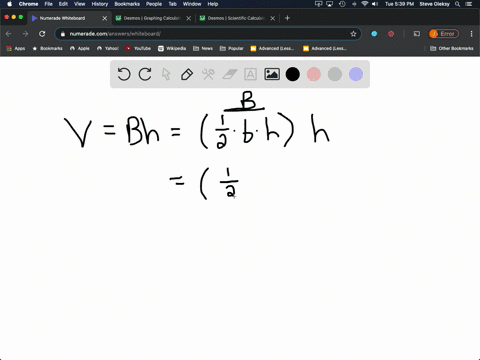Click the numerade.com address bar
480x360 pixels.
pos(207,34)
